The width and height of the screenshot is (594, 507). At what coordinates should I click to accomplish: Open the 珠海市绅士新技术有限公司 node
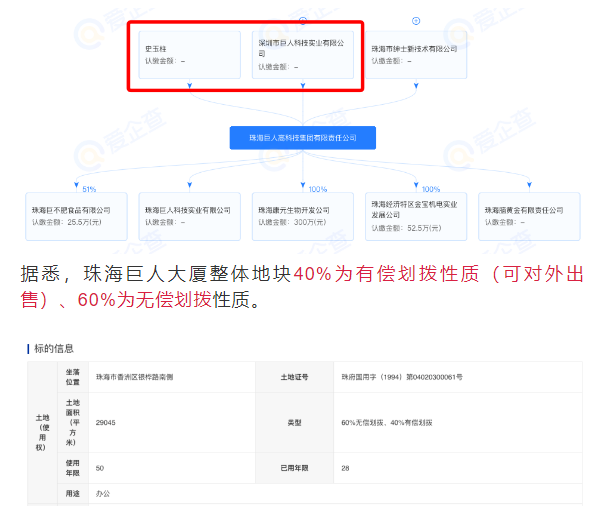(x=416, y=55)
